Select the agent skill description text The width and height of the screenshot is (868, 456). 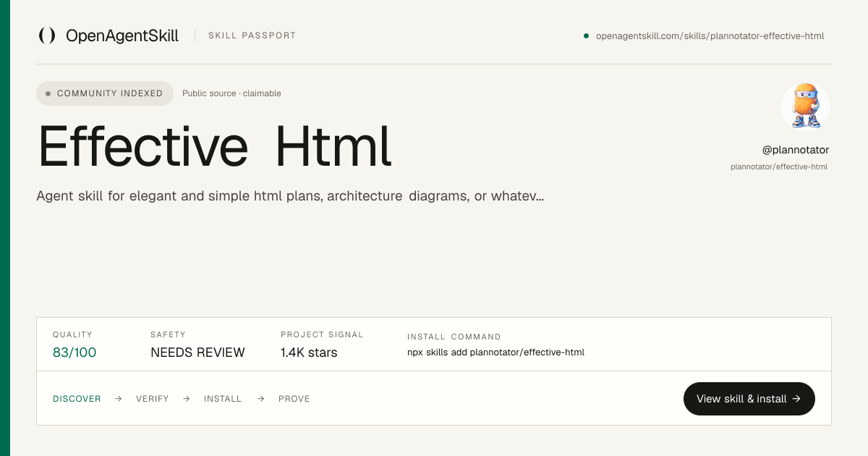pos(290,196)
